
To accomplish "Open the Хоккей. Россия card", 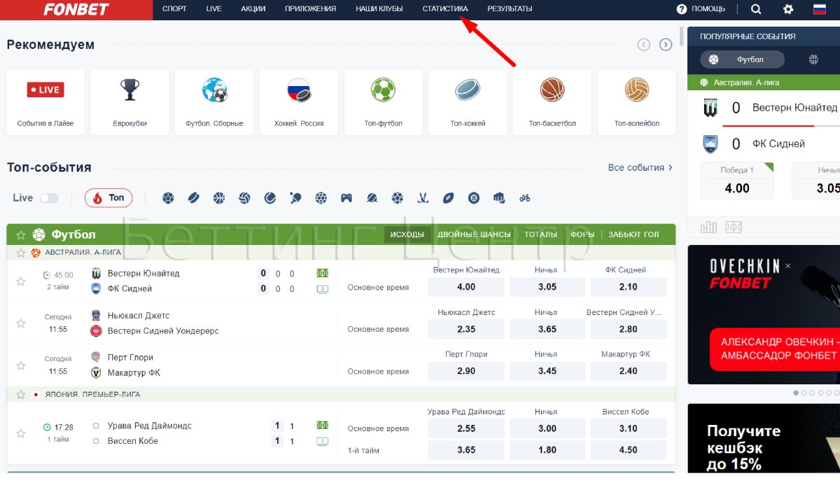I will 299,102.
